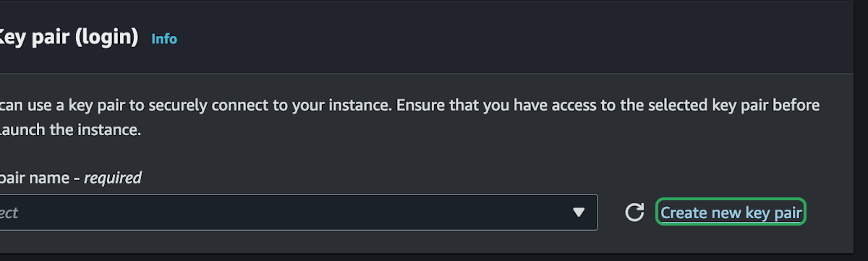Open the Select key pair combo box
The image size is (868, 261).
tap(298, 213)
